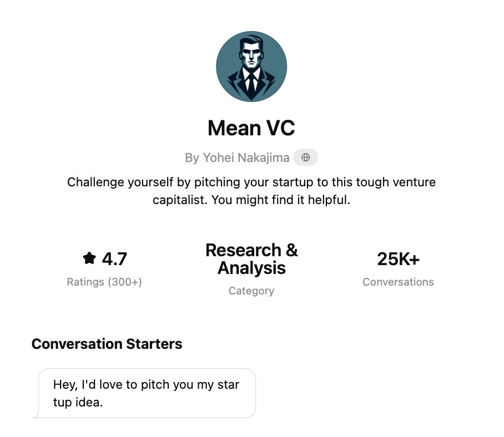Click "tup idea." text in the starter bubble
The image size is (504, 437).
tap(78, 402)
